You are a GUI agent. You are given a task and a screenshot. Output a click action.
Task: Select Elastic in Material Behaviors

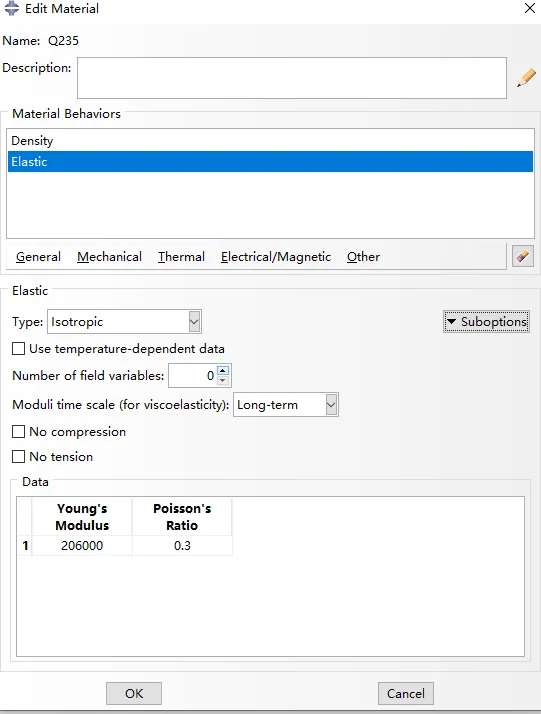270,162
